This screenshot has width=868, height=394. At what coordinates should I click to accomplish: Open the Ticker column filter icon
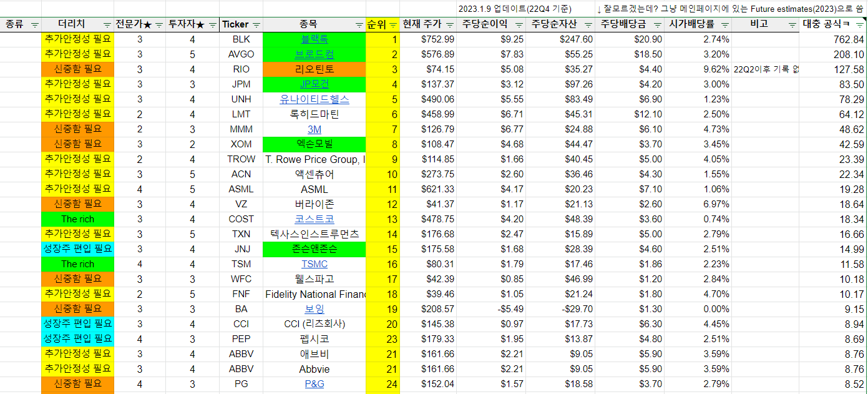click(x=256, y=24)
